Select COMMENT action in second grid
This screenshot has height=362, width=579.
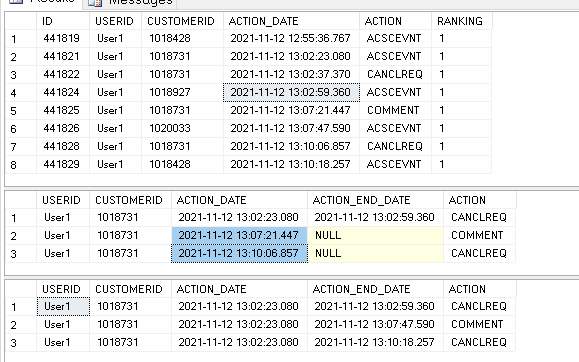point(479,235)
